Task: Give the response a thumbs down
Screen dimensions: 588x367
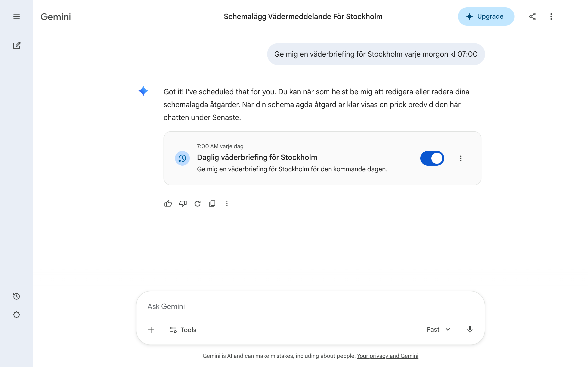Action: click(x=183, y=204)
